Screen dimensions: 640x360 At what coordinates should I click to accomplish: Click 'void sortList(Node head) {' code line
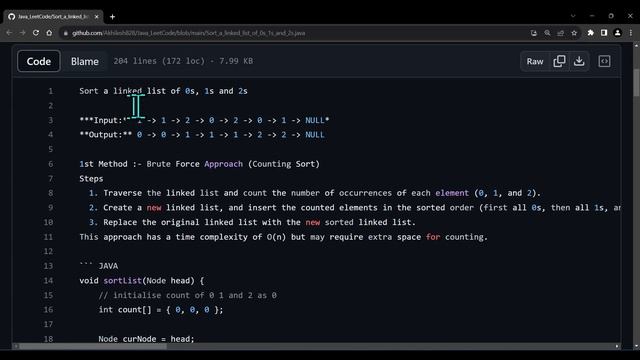[x=141, y=281]
